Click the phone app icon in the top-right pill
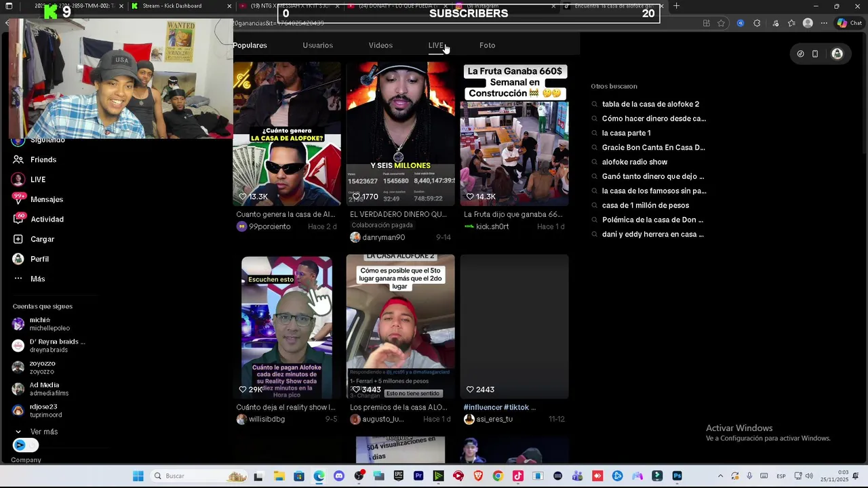Screen dimensions: 868x488 [815, 54]
